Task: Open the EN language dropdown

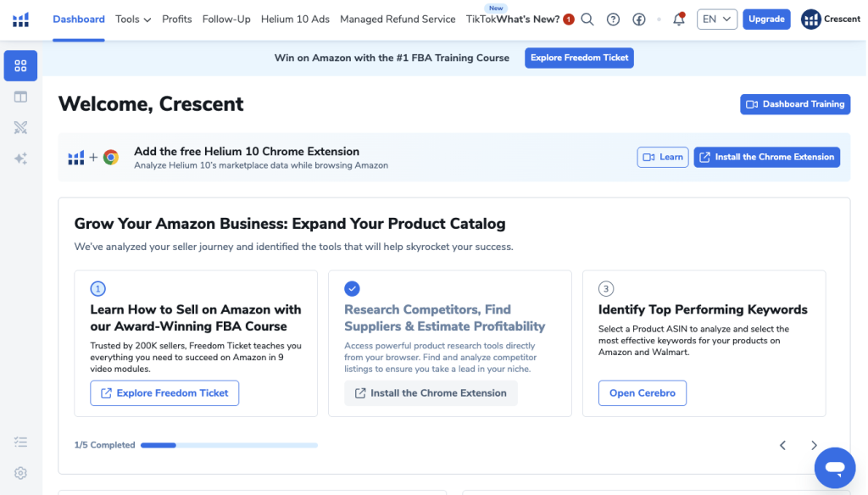Action: (x=717, y=19)
